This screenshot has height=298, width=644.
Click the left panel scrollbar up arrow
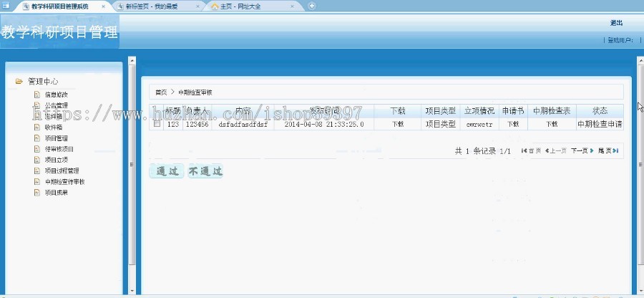tap(132, 61)
